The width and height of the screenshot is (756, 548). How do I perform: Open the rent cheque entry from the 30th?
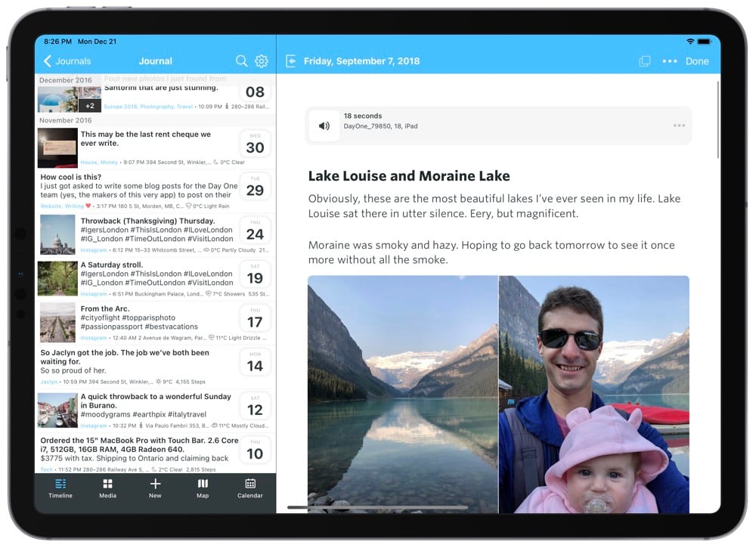(155, 147)
